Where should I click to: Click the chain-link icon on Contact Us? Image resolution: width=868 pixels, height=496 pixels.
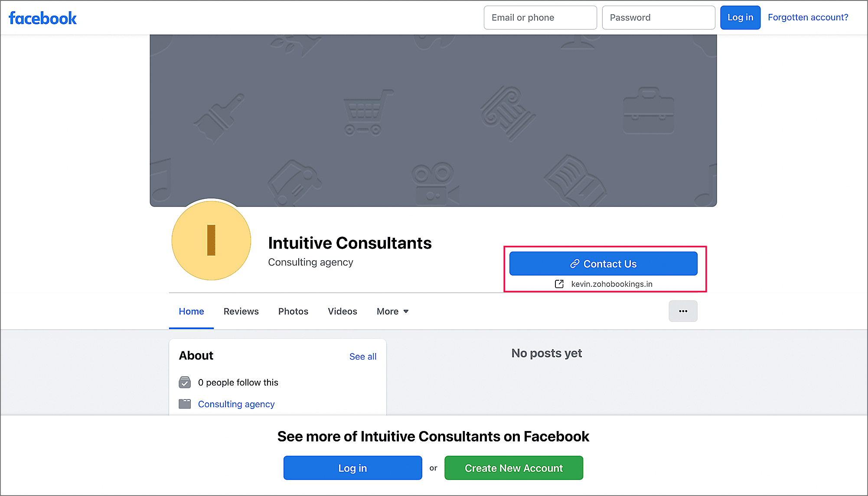pyautogui.click(x=574, y=264)
